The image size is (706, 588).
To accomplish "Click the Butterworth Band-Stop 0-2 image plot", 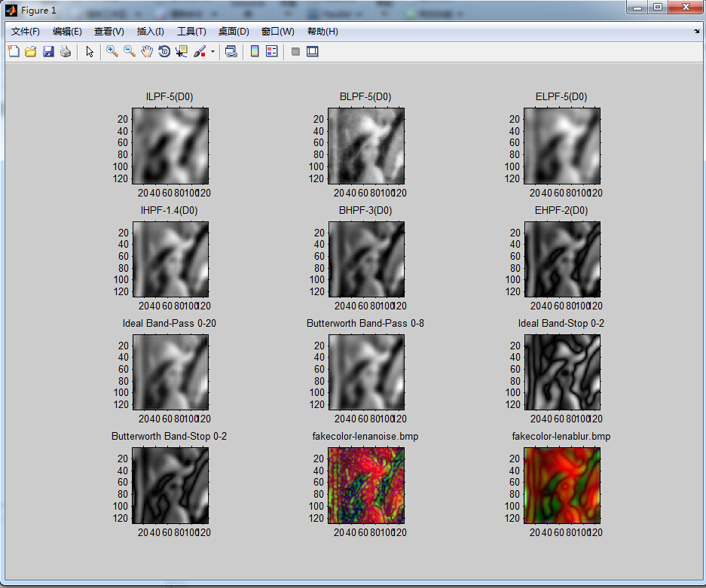I will click(x=170, y=486).
